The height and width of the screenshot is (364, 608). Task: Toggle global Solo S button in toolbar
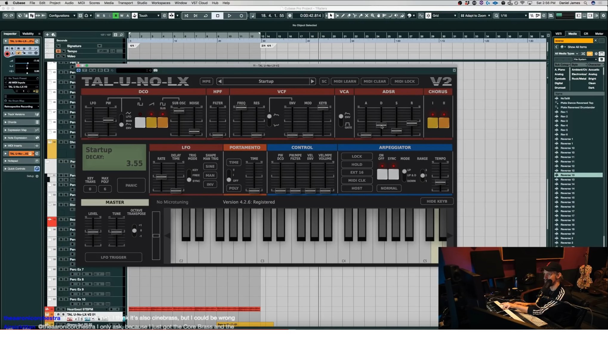pyautogui.click(x=104, y=16)
